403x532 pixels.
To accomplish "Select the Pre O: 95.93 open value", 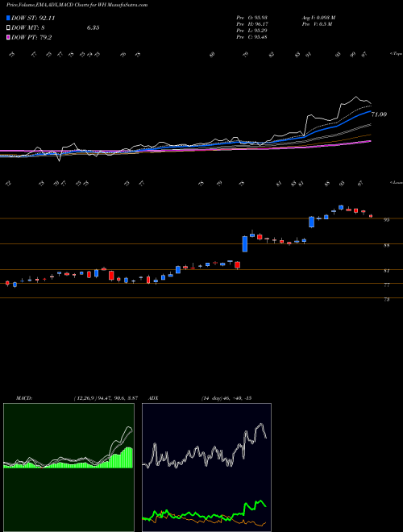I will pos(252,17).
